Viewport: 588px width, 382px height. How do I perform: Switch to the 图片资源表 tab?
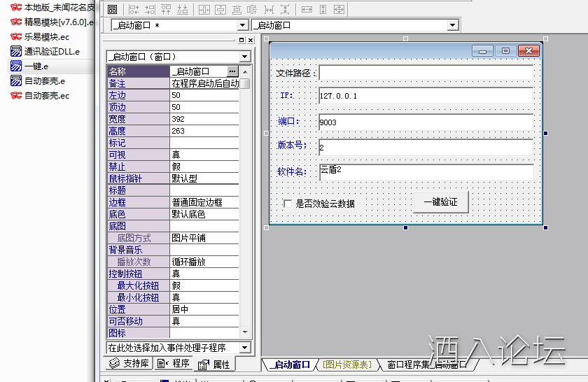tap(346, 365)
